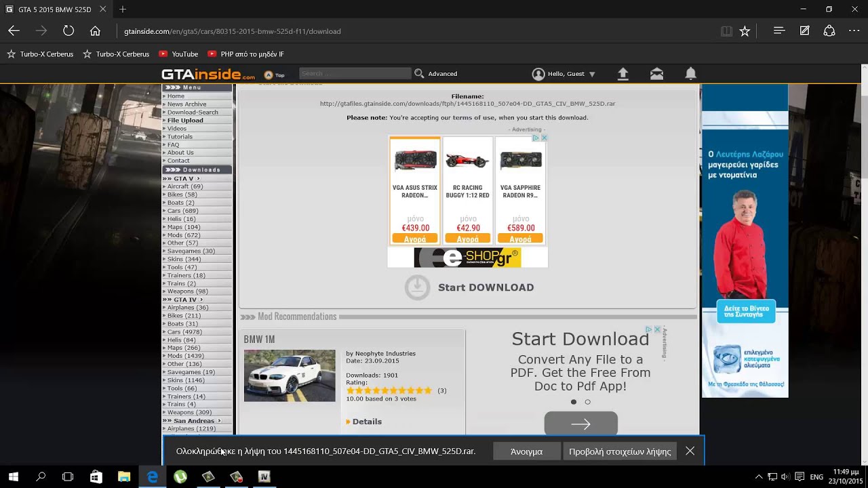Viewport: 868px width, 488px height.
Task: Click the BMW 1M star rating
Action: click(x=389, y=390)
